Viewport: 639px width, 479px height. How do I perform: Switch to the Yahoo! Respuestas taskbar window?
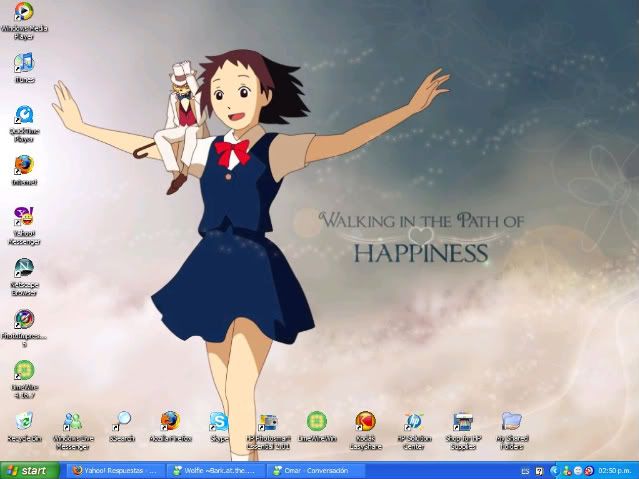tap(115, 470)
